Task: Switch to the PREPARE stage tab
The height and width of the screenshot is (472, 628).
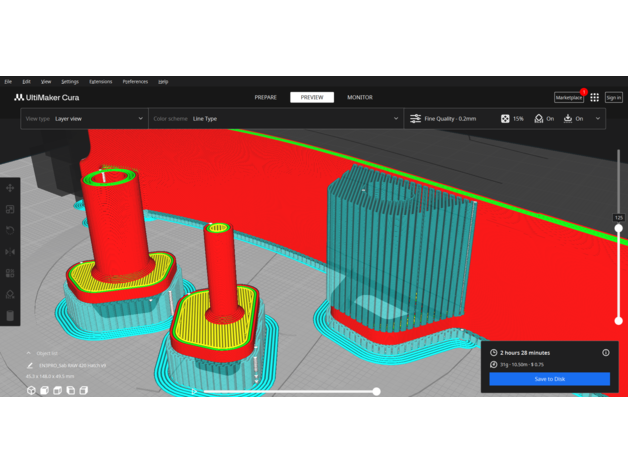Action: [x=266, y=97]
